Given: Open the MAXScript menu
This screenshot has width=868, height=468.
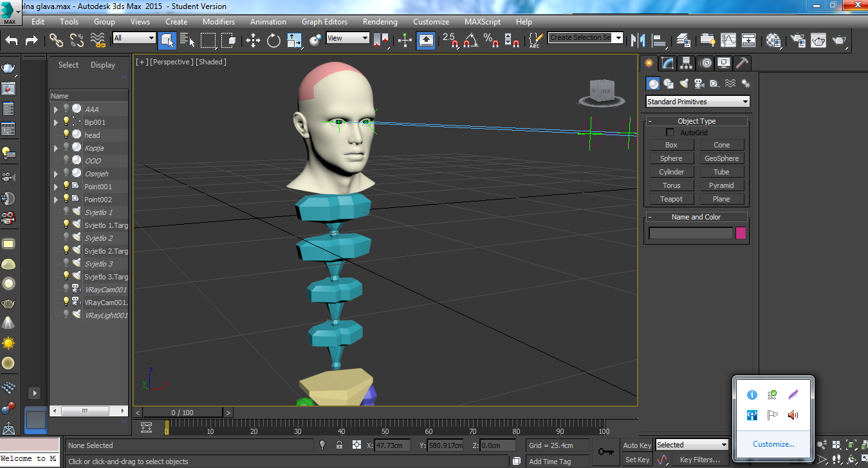Looking at the screenshot, I should pyautogui.click(x=483, y=22).
